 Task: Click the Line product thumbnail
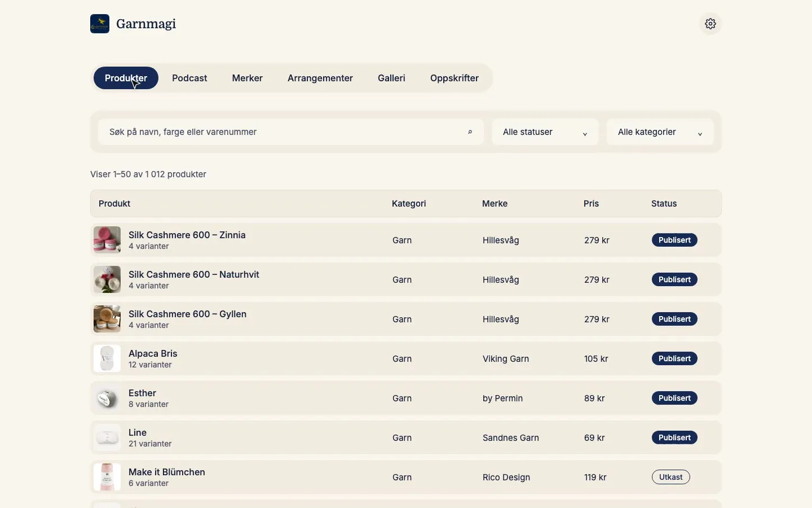(x=107, y=437)
